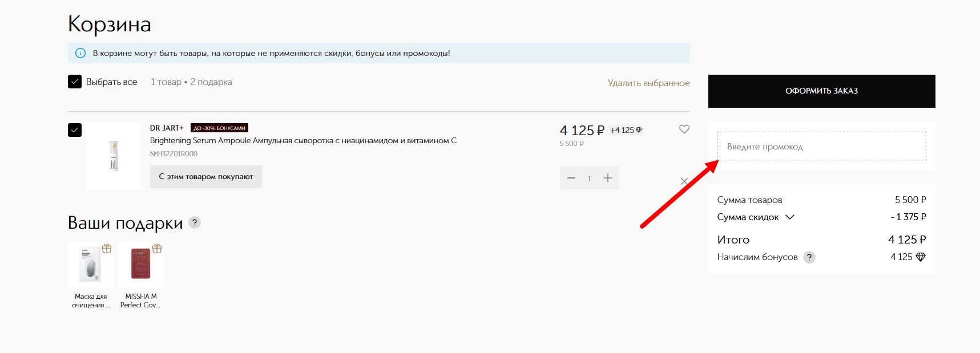
Task: Open help icon next to Ваши подарки
Action: pos(195,222)
